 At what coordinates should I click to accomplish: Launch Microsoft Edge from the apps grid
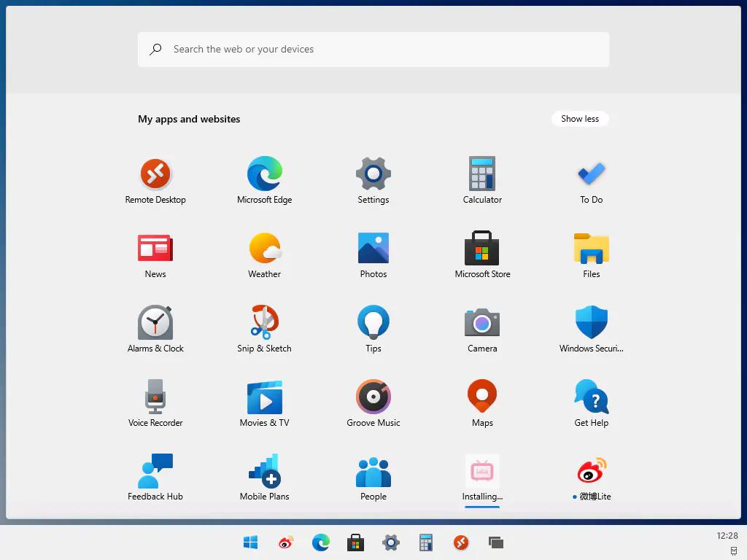click(x=264, y=174)
